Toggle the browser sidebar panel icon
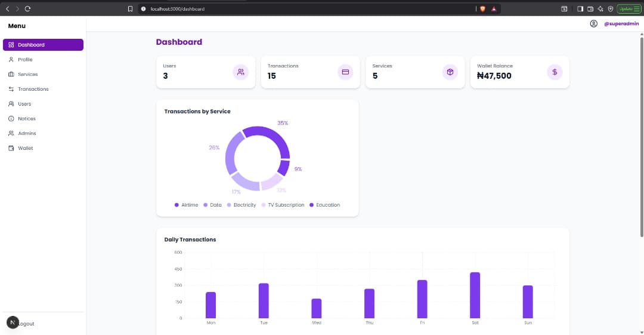Screen dimensions: 644x335 pos(580,8)
